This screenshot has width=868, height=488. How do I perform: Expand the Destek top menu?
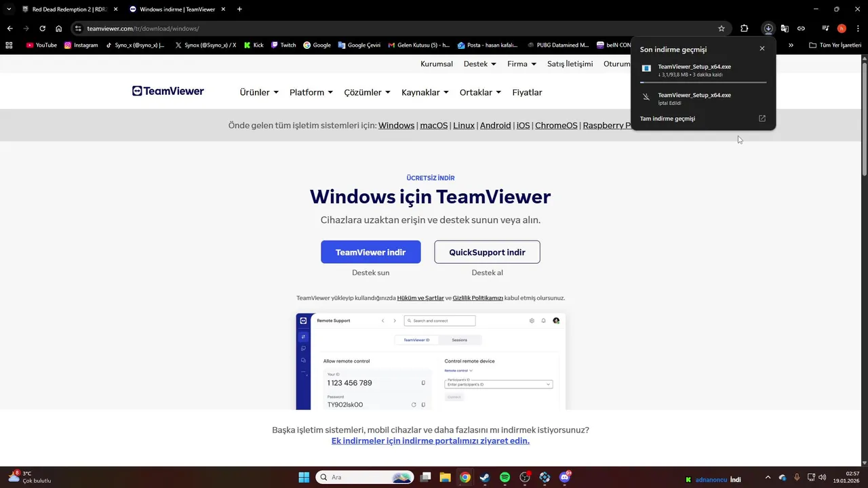pyautogui.click(x=480, y=64)
